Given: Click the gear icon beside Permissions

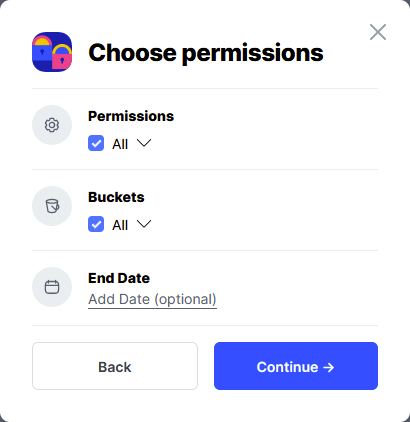Looking at the screenshot, I should click(x=52, y=125).
